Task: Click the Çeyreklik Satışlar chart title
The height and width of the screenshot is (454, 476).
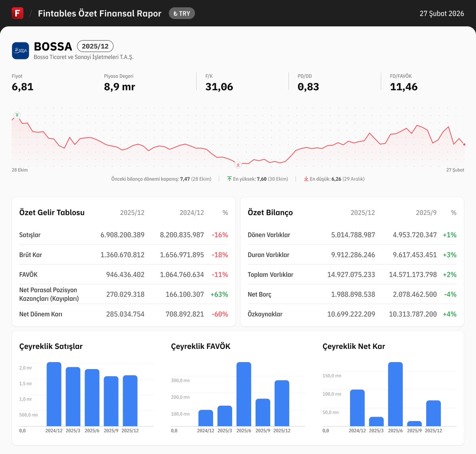Action: [51, 347]
